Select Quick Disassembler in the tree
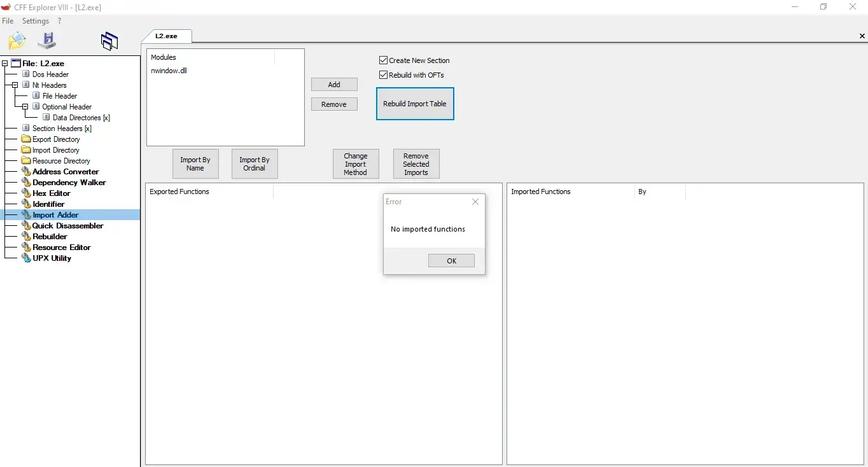This screenshot has height=467, width=868. pos(67,226)
